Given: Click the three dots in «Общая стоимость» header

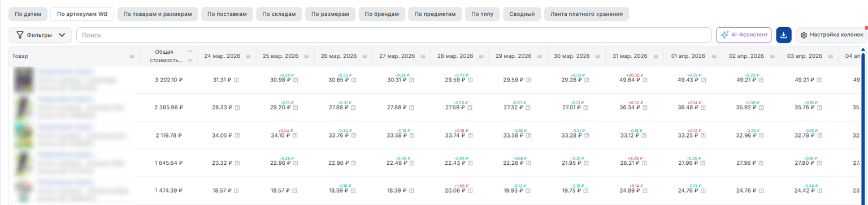Looking at the screenshot, I should tap(190, 51).
